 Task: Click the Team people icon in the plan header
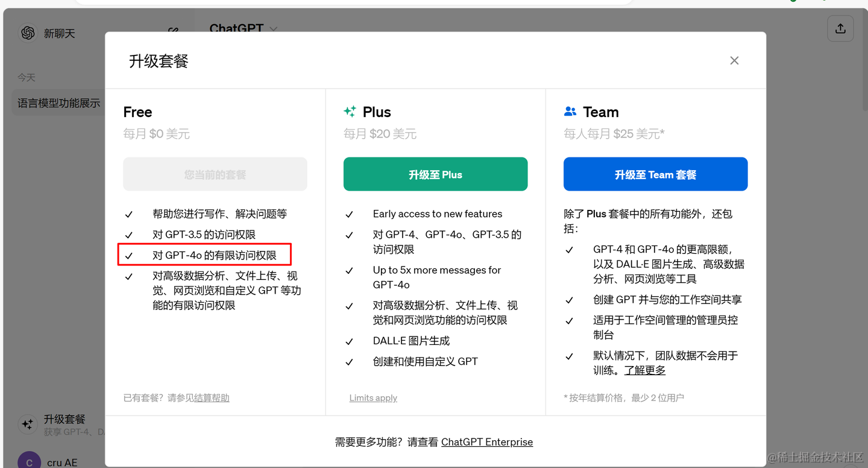570,112
